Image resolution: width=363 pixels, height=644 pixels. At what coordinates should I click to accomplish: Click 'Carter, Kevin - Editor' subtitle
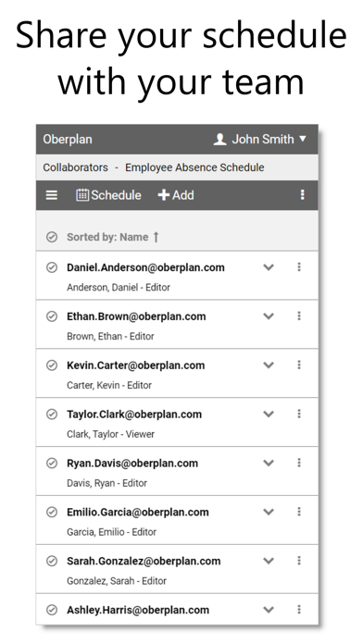pyautogui.click(x=109, y=385)
